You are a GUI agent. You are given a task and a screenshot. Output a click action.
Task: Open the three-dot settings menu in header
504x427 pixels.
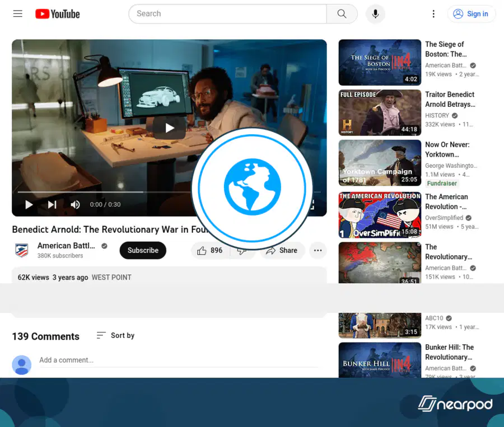(433, 14)
